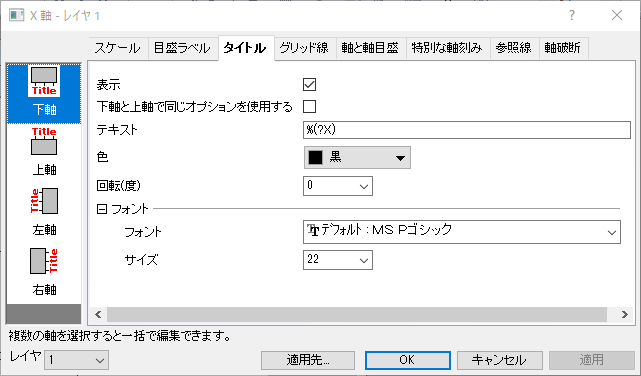Close the X 軸 dialog window
This screenshot has height=376, width=641.
[x=617, y=16]
